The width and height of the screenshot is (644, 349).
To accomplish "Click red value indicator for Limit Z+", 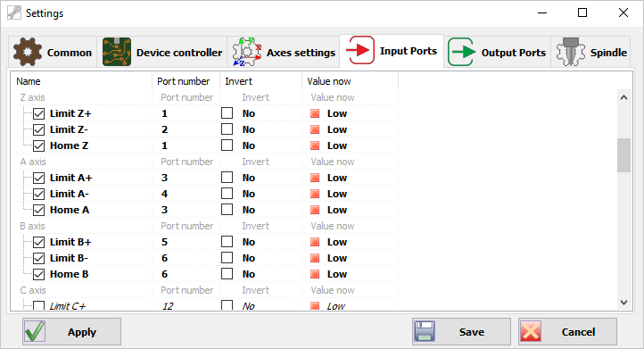I will tap(315, 113).
